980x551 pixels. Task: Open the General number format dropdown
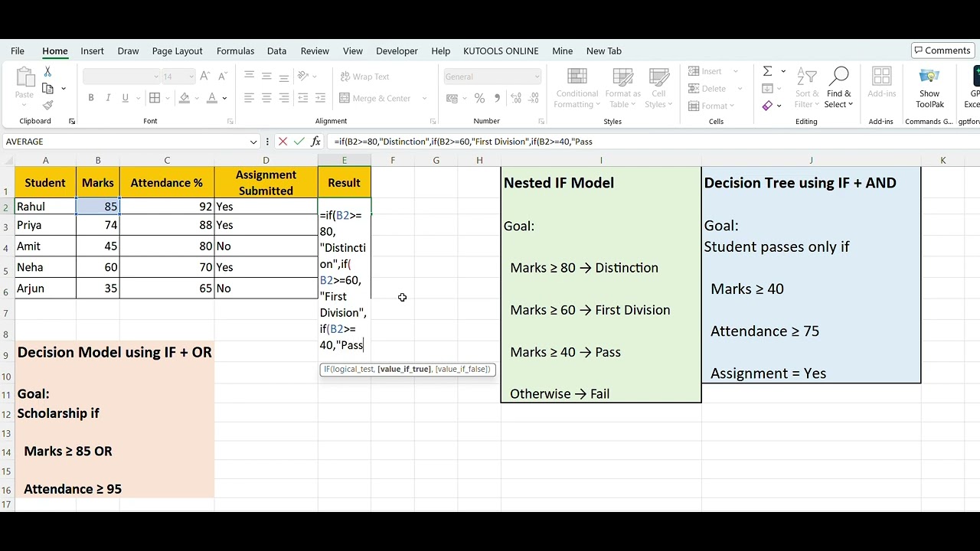(537, 77)
